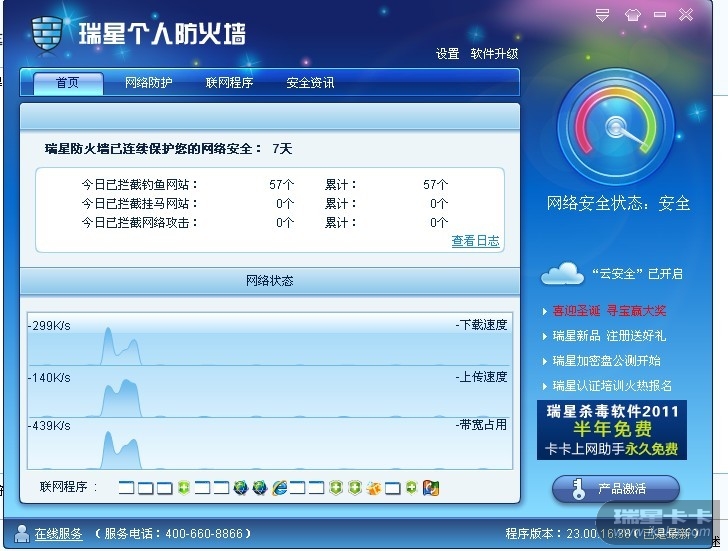Click the Internet Explorer icon in 联网程序 row
This screenshot has height=551, width=728.
280,487
